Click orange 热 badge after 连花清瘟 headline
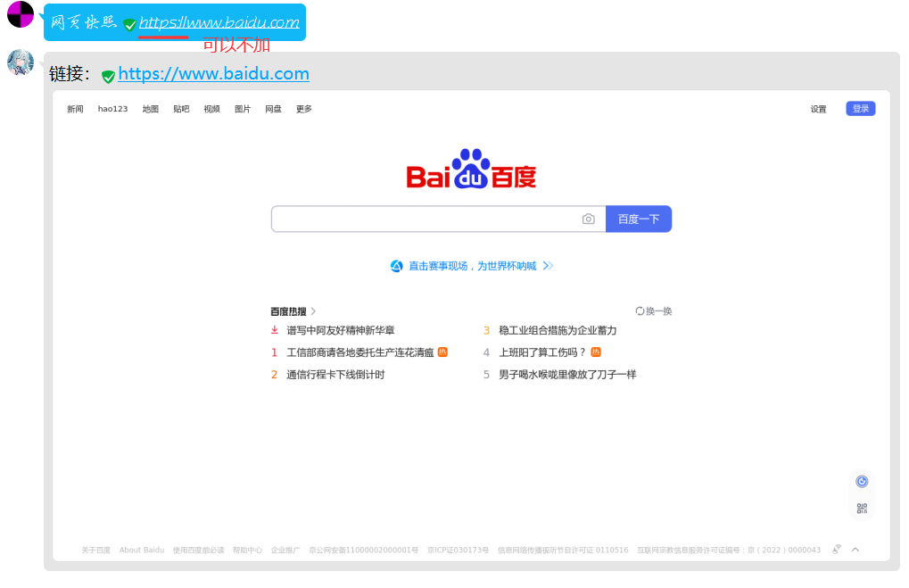 point(443,352)
